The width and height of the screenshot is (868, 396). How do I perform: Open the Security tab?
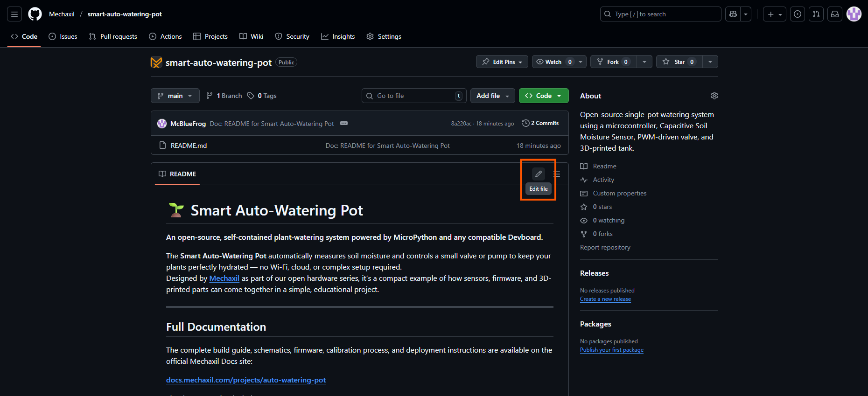(x=292, y=36)
